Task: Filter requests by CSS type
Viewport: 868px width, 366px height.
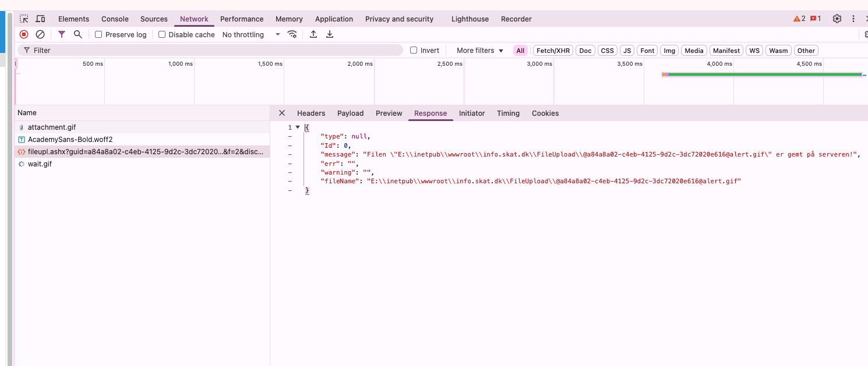Action: click(x=608, y=51)
